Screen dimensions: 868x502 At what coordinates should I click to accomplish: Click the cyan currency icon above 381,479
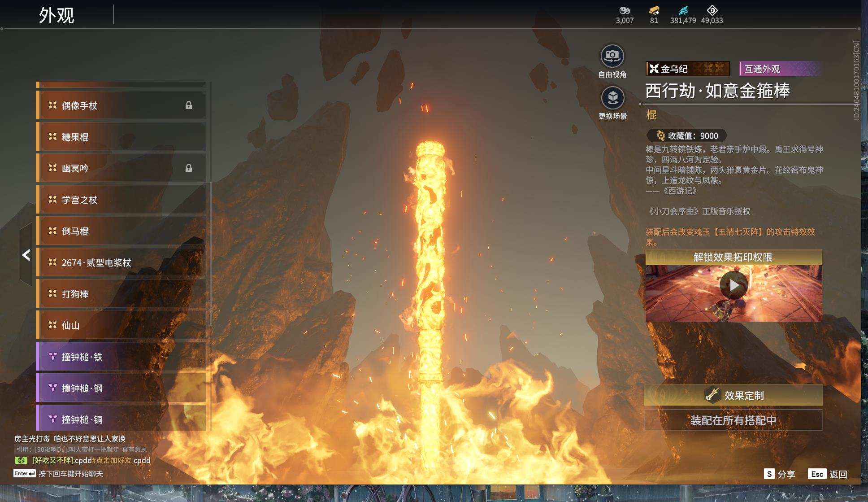coord(683,10)
